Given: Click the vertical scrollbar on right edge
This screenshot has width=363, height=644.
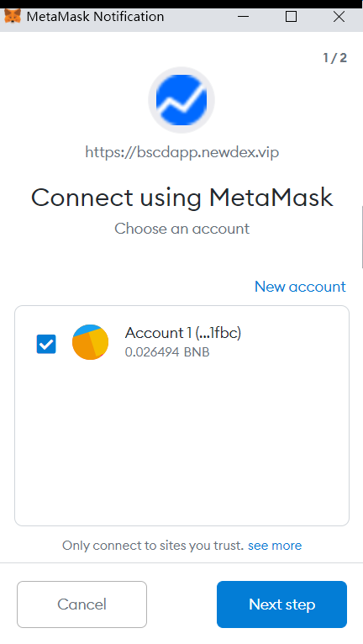Looking at the screenshot, I should pyautogui.click(x=362, y=237).
